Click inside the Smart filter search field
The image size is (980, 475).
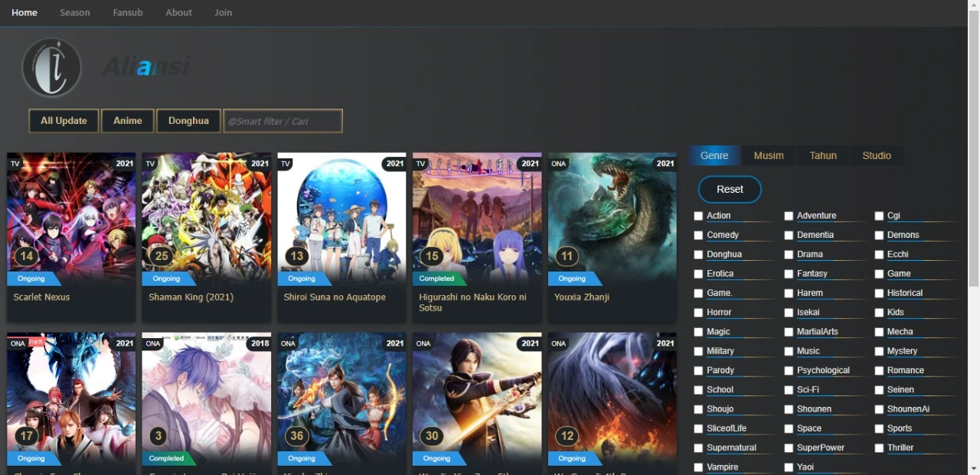(x=283, y=120)
